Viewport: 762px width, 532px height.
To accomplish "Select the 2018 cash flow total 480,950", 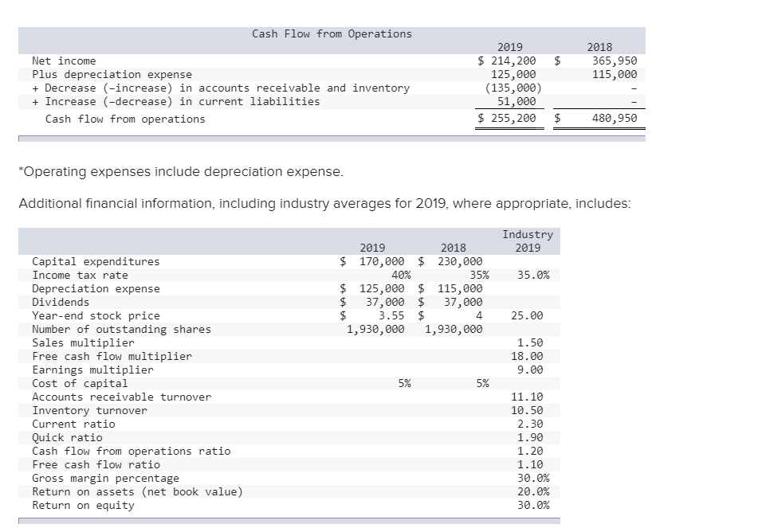I will click(615, 118).
